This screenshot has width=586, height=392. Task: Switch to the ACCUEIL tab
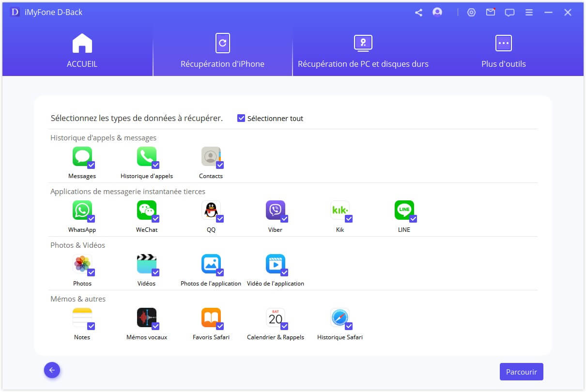(x=82, y=51)
